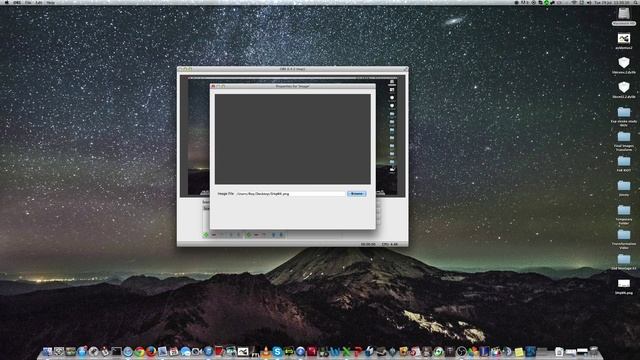The image size is (640, 360).
Task: Click the CPU usage readout in OBS status bar
Action: click(390, 244)
